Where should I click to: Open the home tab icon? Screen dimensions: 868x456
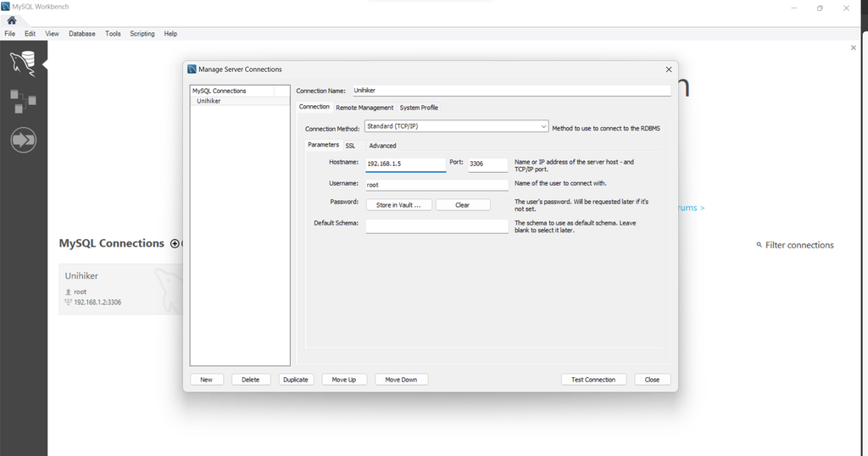point(12,20)
